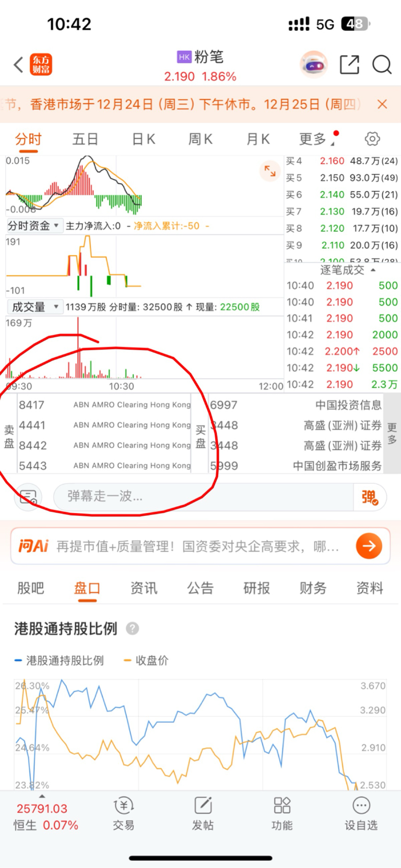
Task: Open the 分时资金 indicator dropdown
Action: pyautogui.click(x=34, y=225)
